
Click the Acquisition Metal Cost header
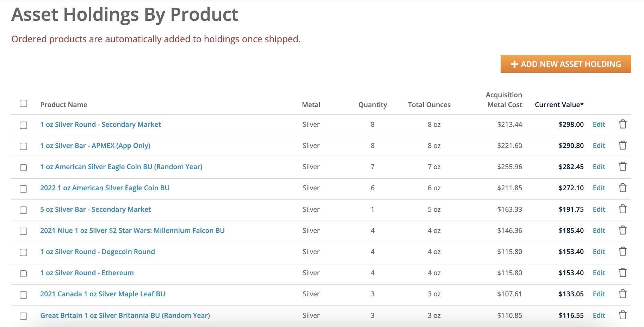pos(504,100)
